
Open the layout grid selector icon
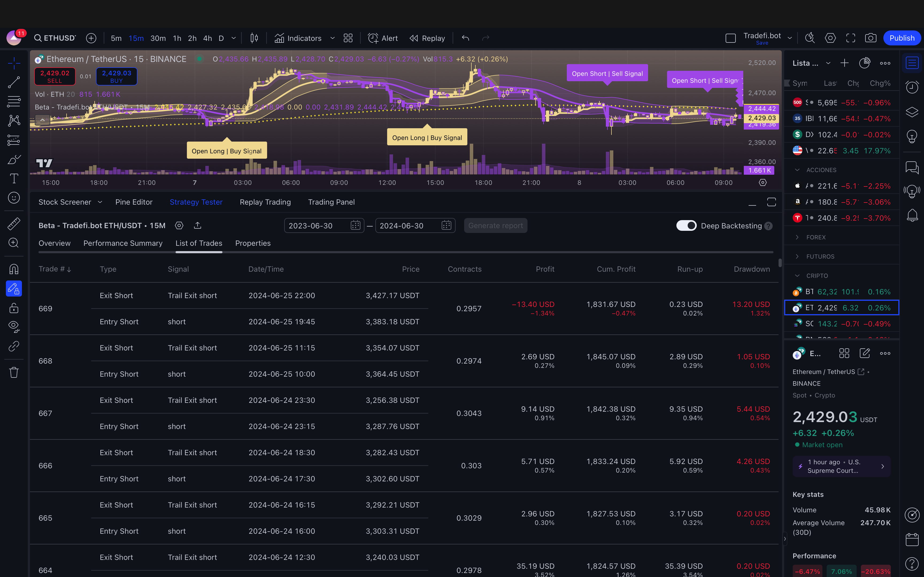click(x=348, y=38)
